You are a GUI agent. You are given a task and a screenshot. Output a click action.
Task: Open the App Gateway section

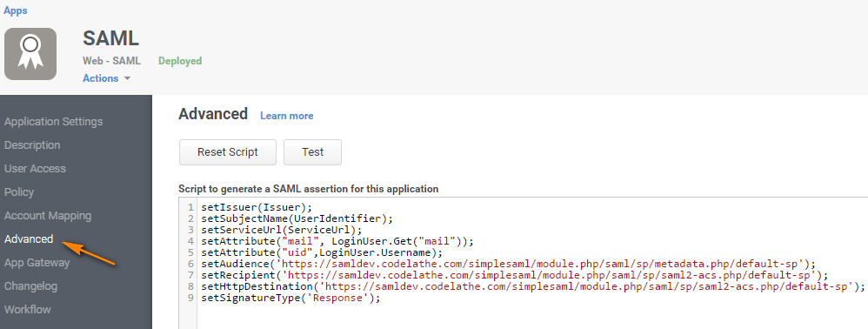pos(37,263)
